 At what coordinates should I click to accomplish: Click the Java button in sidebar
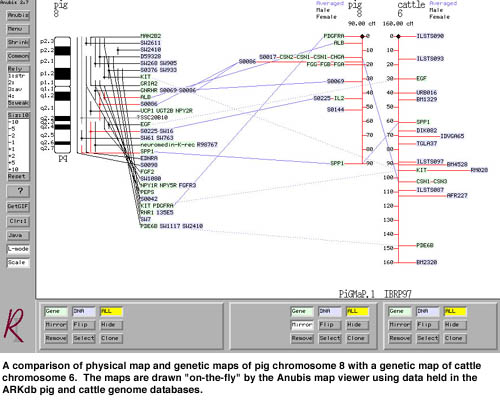click(x=18, y=235)
